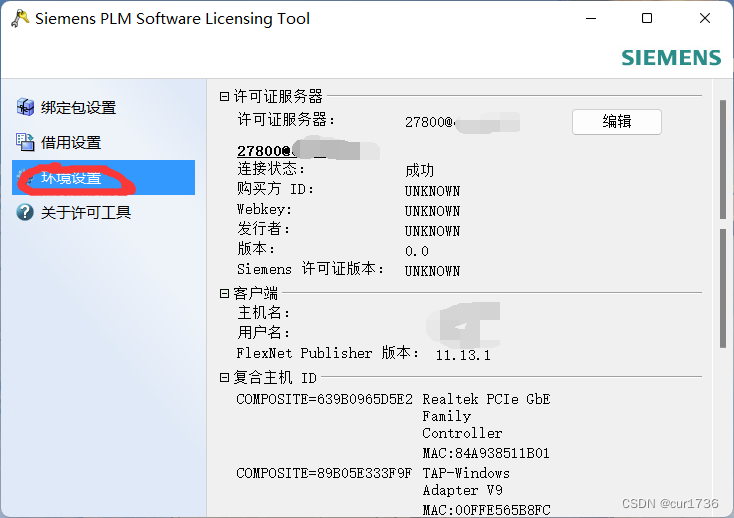Click the lower vertical scrollbar thumb
The image size is (734, 518).
[x=723, y=288]
